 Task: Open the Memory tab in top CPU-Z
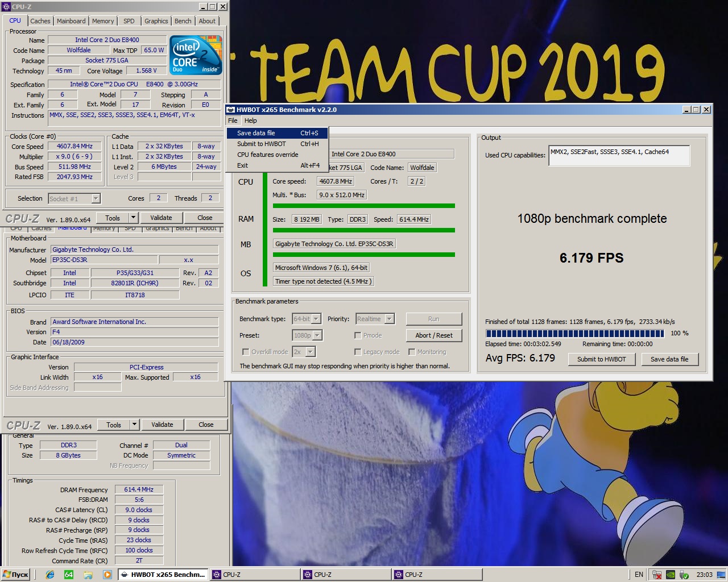(x=103, y=21)
